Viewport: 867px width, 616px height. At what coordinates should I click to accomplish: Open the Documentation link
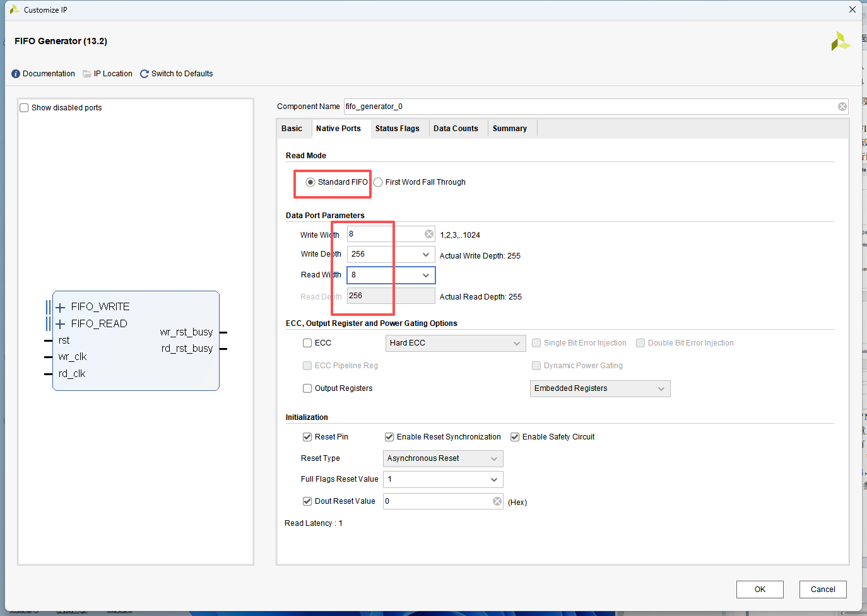point(49,74)
